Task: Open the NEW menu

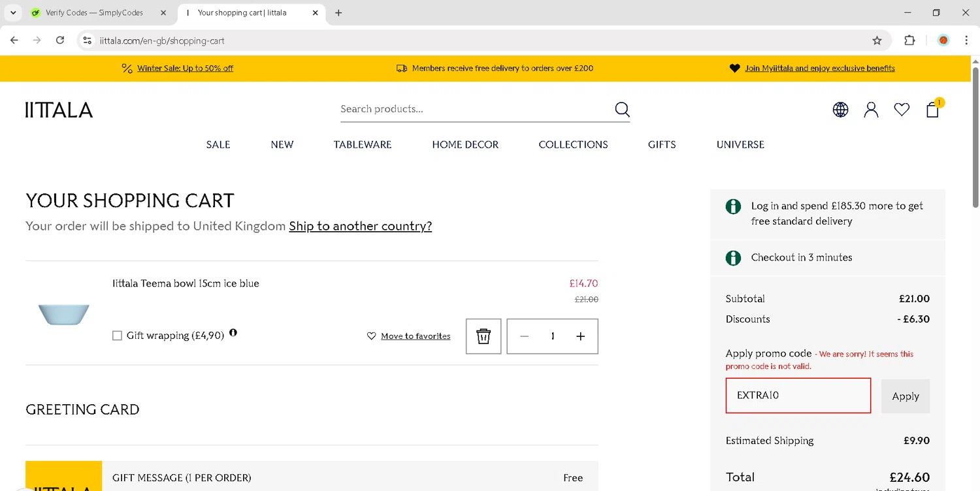Action: point(282,145)
